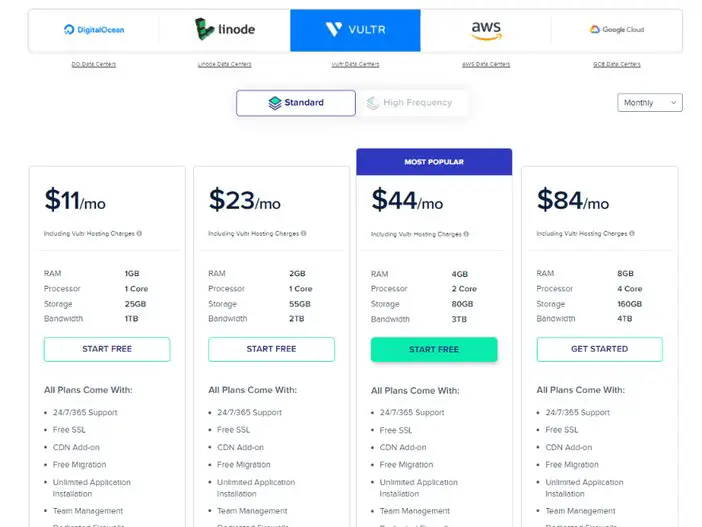Click the green Start Free button
Image resolution: width=702 pixels, height=527 pixels.
tap(434, 350)
